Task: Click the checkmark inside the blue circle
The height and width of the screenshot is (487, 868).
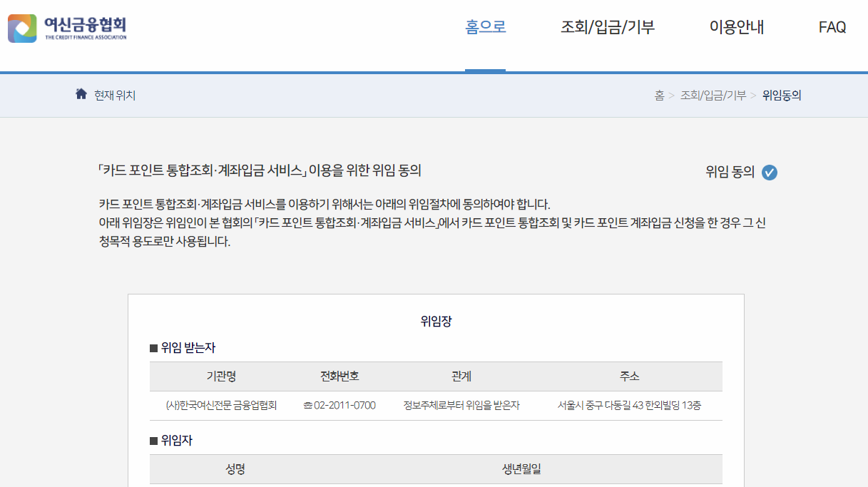Action: point(769,172)
